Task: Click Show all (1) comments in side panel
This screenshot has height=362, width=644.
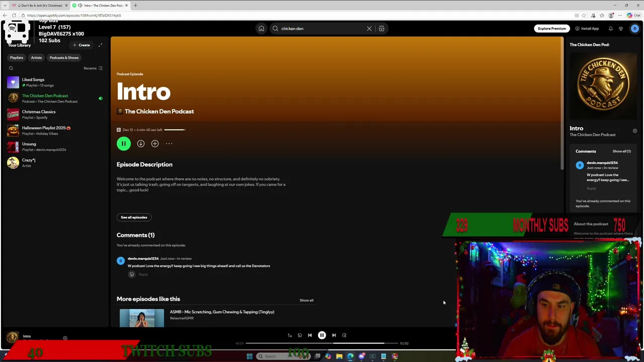Action: pos(621,151)
